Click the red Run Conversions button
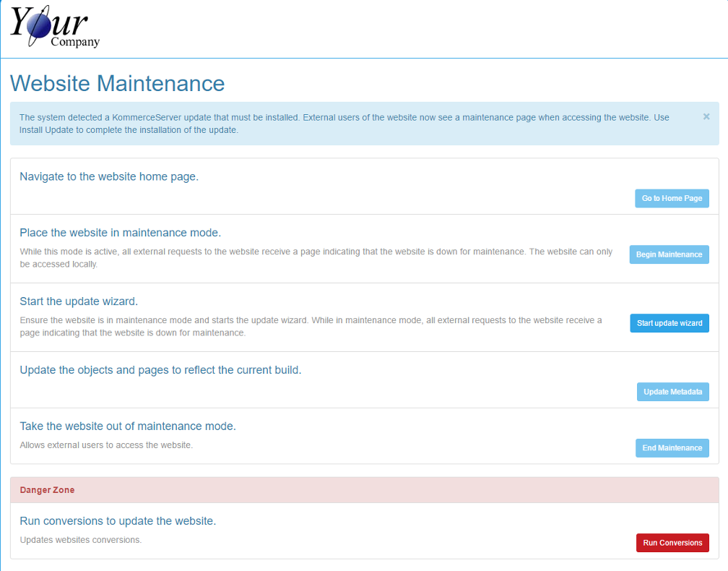 [x=672, y=543]
